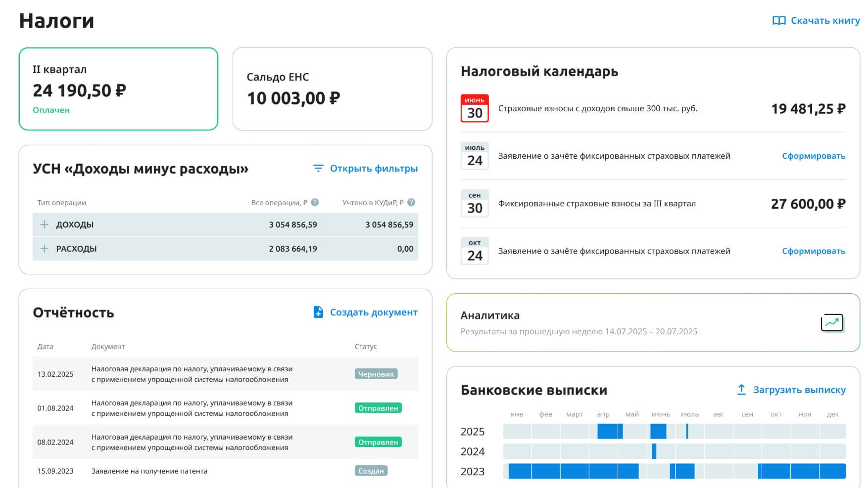This screenshot has width=868, height=488.
Task: Click Сформировать for the июль 24 application
Action: 814,156
